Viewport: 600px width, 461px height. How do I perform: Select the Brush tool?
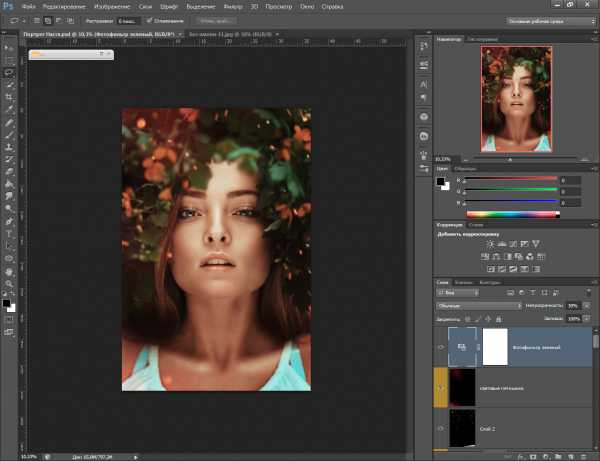pyautogui.click(x=9, y=135)
